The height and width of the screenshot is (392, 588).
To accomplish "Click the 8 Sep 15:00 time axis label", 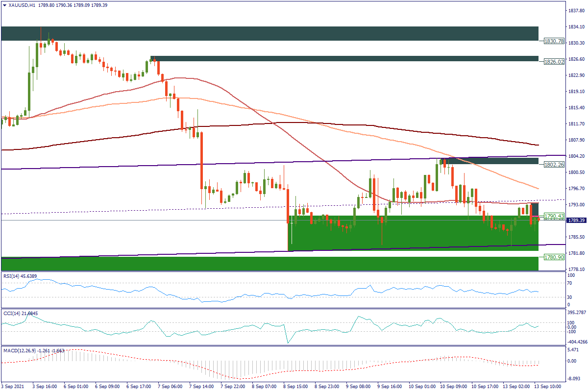I will 293,386.
